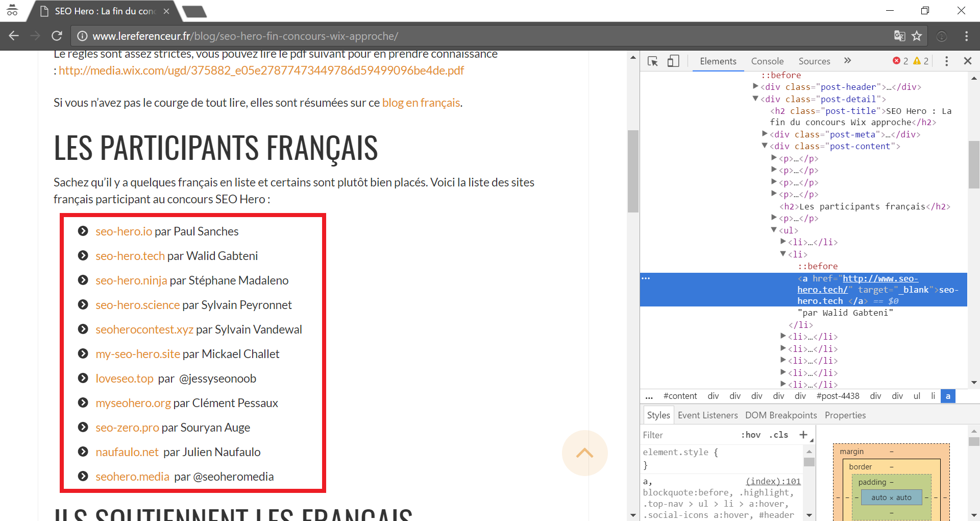Close the DevTools panel
The image size is (980, 521).
(967, 61)
